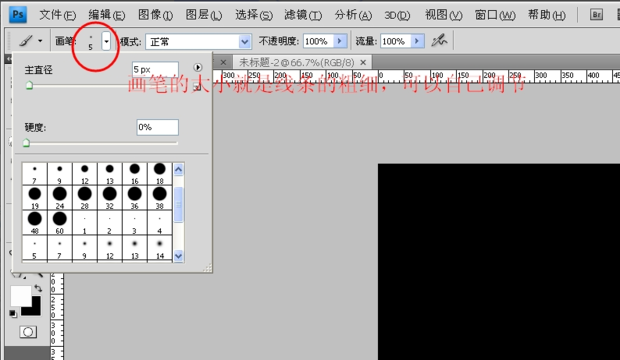This screenshot has height=360, width=620.
Task: Pick the hard round 13 brush
Action: (x=110, y=174)
